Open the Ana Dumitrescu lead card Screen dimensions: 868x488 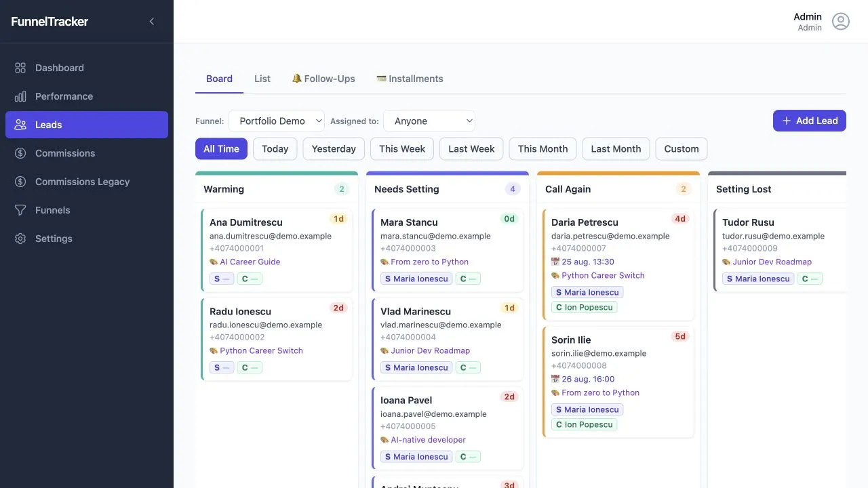[277, 250]
